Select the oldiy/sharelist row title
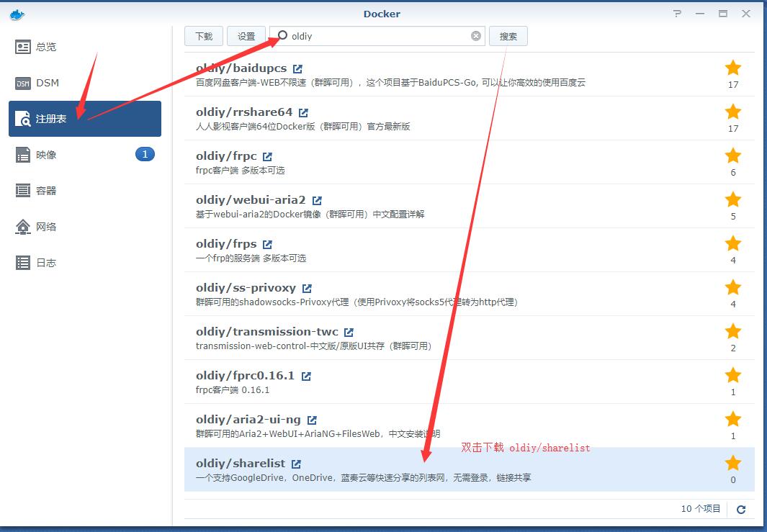767x532 pixels. [x=240, y=464]
